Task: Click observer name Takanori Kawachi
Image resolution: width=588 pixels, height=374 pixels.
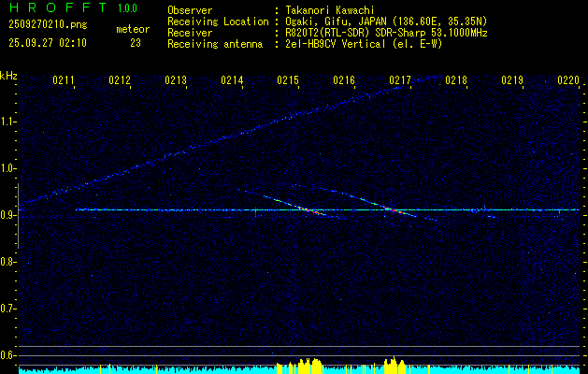Action: click(x=330, y=10)
